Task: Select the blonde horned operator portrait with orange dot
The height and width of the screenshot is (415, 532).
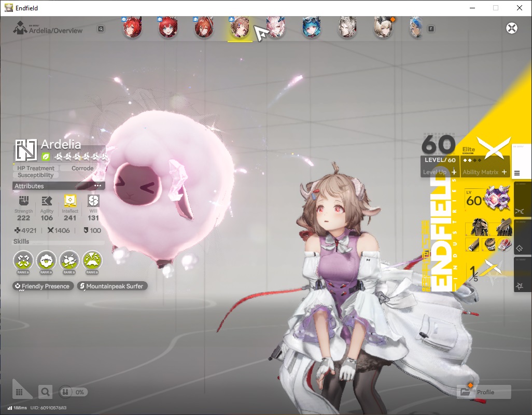Action: (383, 28)
